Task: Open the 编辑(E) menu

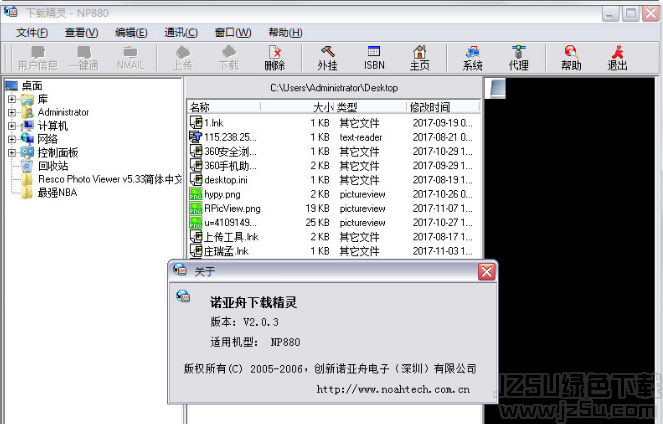Action: click(131, 33)
